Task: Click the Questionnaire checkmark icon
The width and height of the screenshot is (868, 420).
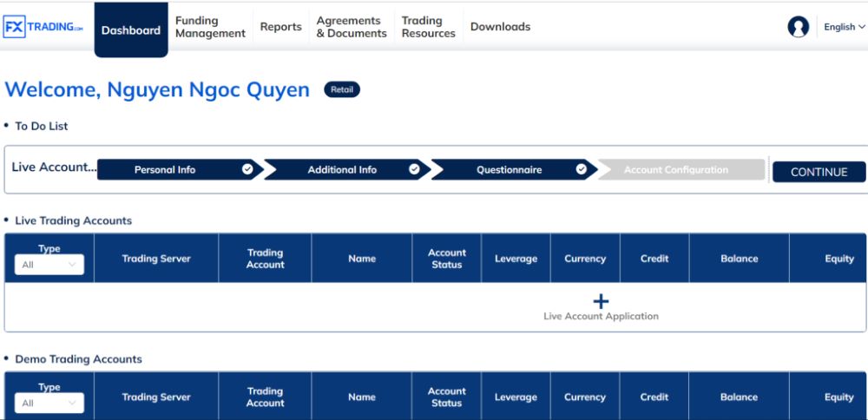Action: coord(582,170)
